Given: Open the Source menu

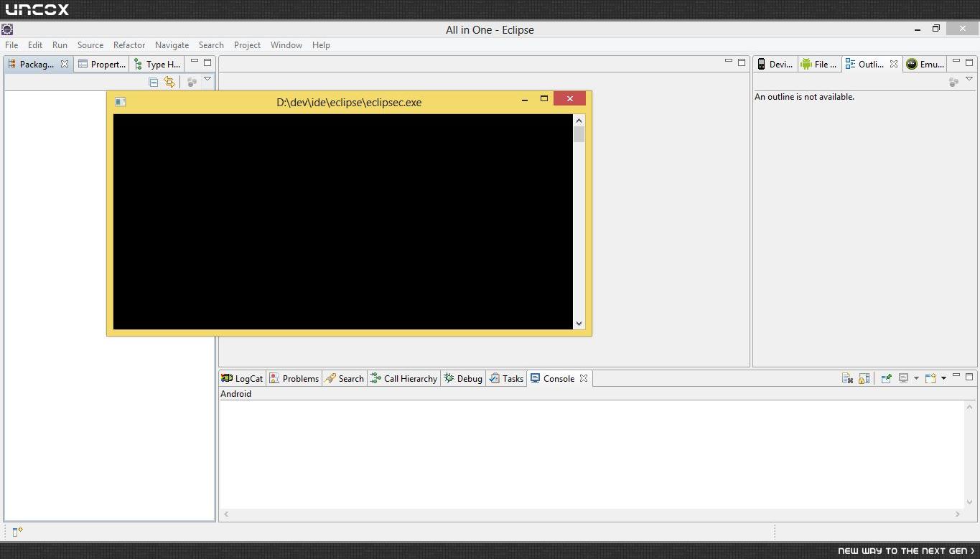Looking at the screenshot, I should (x=90, y=44).
